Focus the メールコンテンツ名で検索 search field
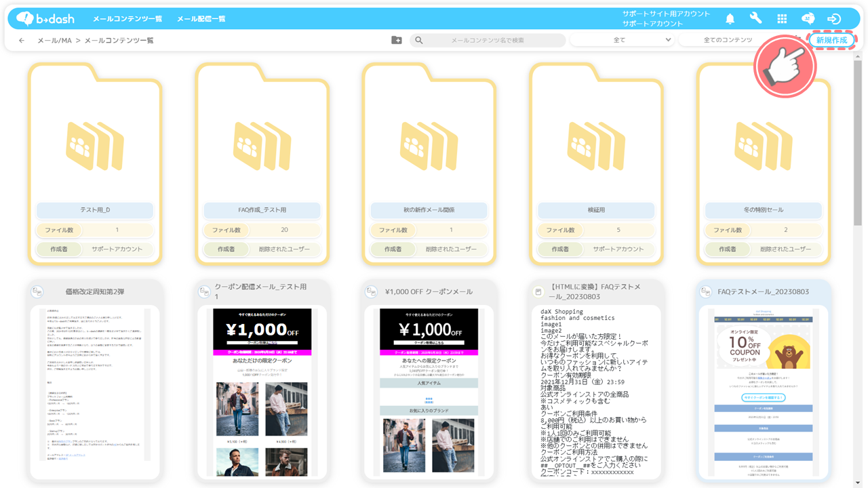Viewport: 868px width, 488px height. [x=488, y=41]
